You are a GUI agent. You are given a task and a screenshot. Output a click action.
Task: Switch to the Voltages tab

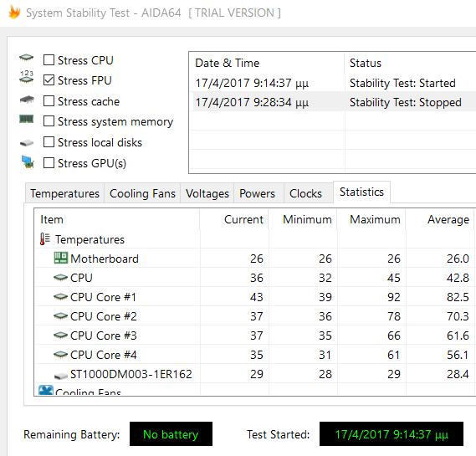[207, 193]
